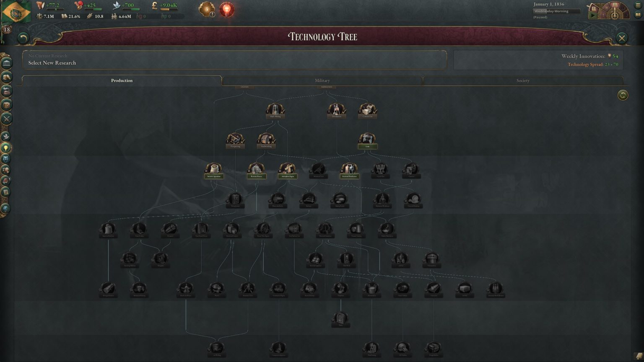Open the Lathe technology node
The width and height of the screenshot is (644, 362).
[x=367, y=140]
